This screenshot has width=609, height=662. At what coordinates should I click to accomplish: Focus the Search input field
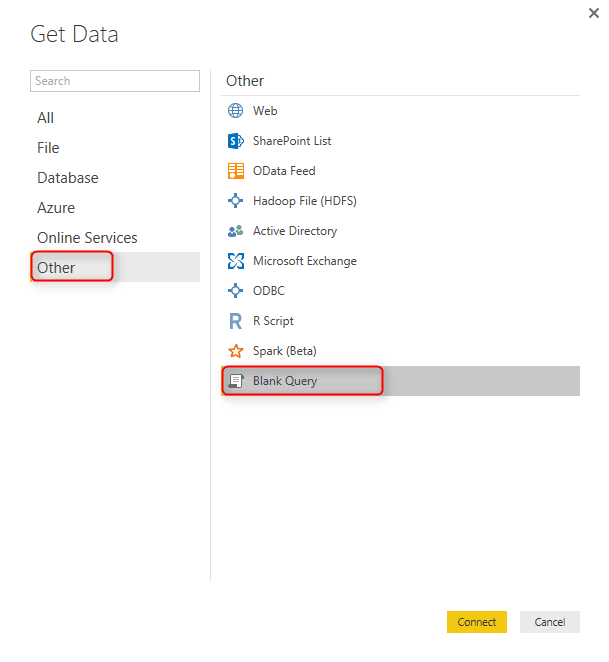coord(115,81)
